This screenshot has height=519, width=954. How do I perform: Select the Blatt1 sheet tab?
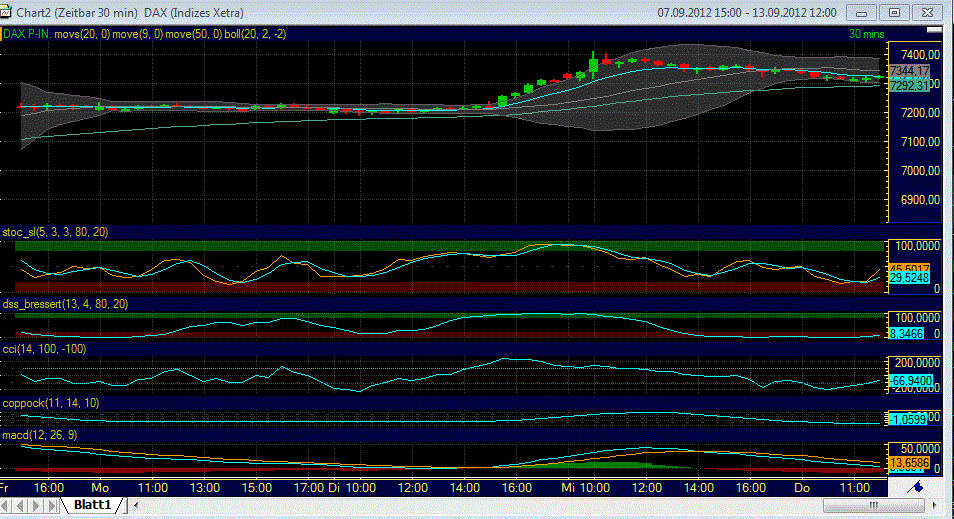pos(92,505)
